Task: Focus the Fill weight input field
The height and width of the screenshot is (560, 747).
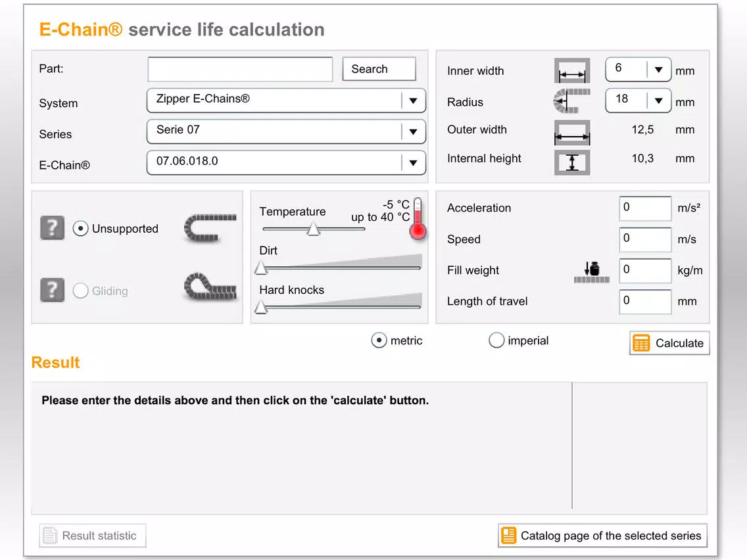Action: pos(645,271)
